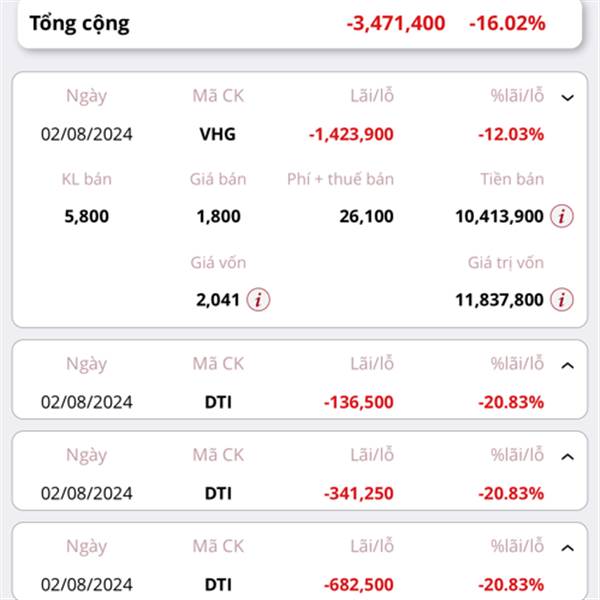Expand the DTI card showing -136,500
The width and height of the screenshot is (600, 600).
coord(567,365)
